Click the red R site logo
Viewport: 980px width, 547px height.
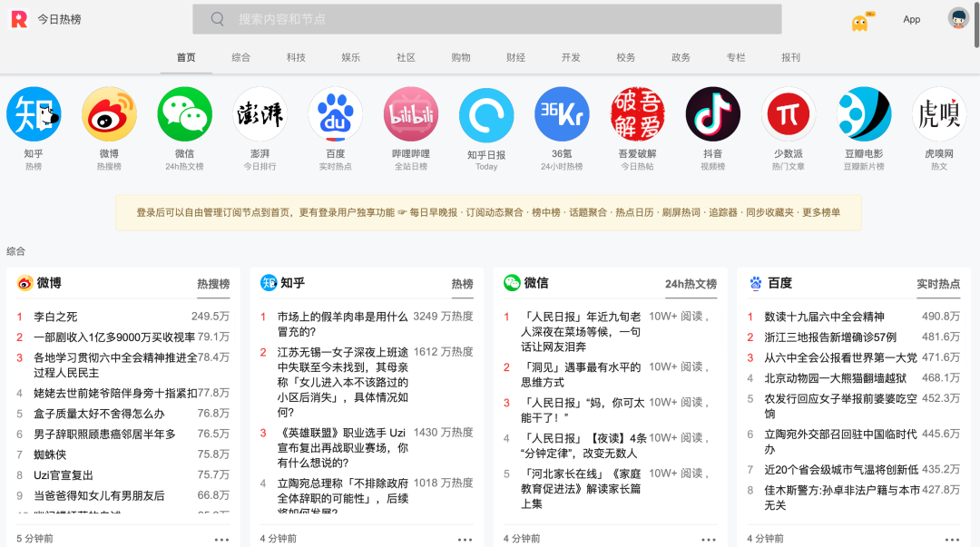coord(19,19)
